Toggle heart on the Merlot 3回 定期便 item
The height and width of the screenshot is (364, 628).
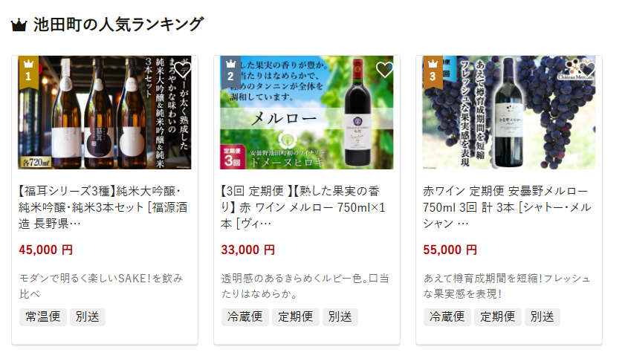coord(384,70)
